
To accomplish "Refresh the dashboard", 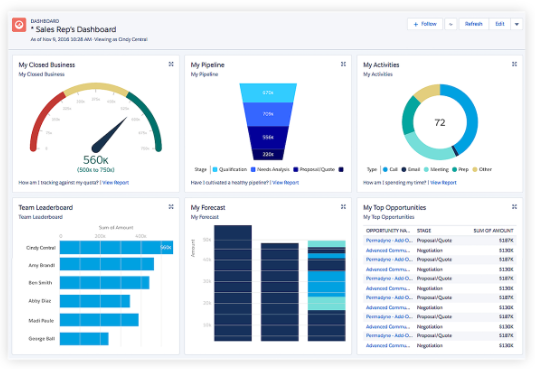I will point(474,24).
